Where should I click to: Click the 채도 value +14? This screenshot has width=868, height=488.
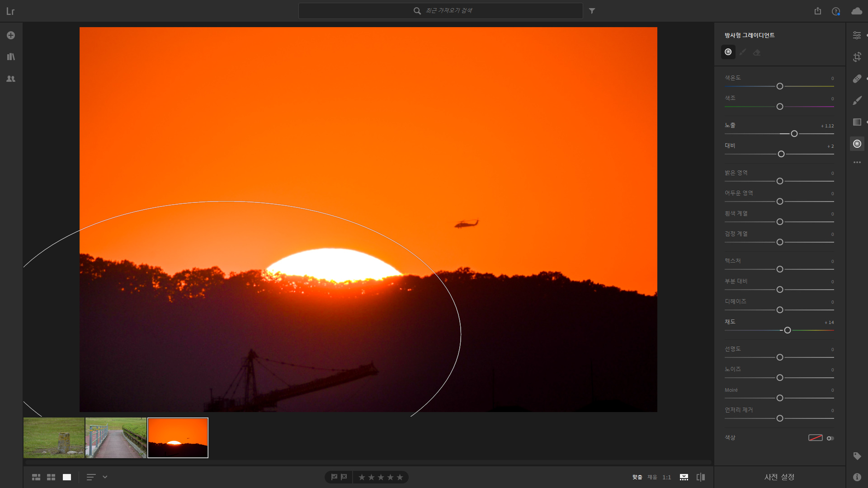[x=829, y=323]
